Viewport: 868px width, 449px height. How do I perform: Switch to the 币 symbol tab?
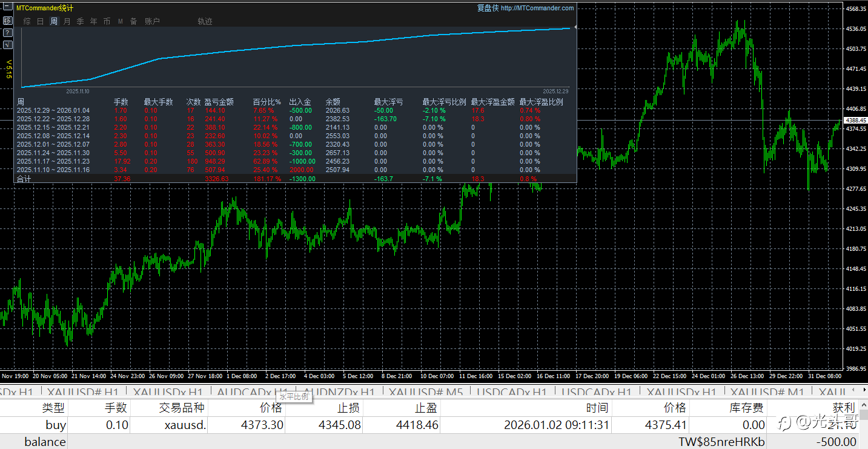point(107,22)
